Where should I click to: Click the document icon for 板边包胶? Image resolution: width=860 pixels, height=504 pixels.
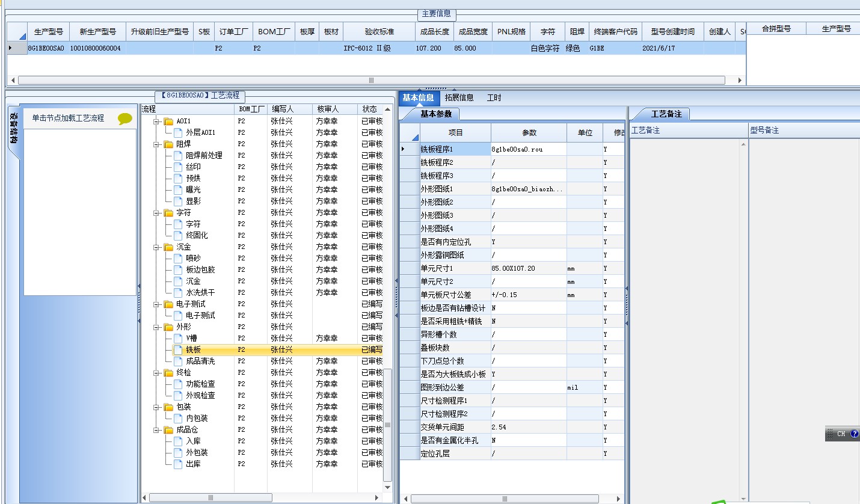click(x=178, y=269)
